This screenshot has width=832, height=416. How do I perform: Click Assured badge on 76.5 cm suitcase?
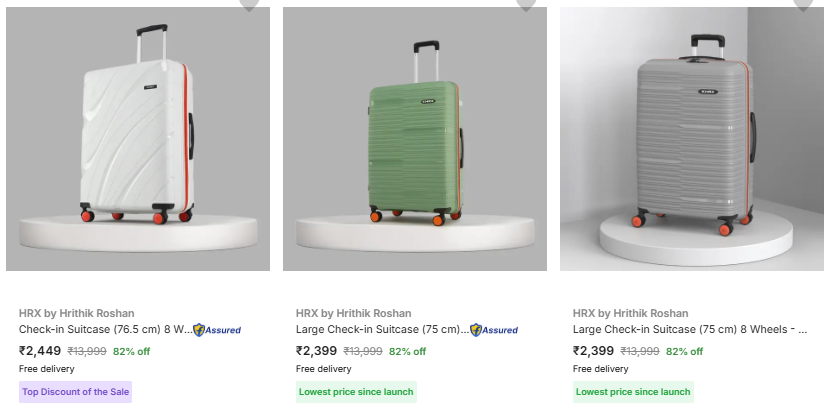pyautogui.click(x=217, y=330)
